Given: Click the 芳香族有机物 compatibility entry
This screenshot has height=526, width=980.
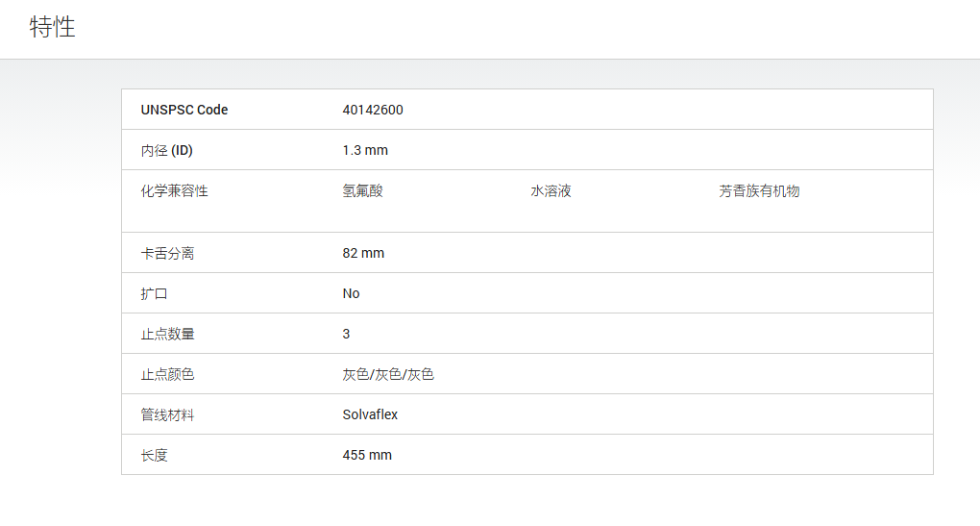Looking at the screenshot, I should [759, 190].
